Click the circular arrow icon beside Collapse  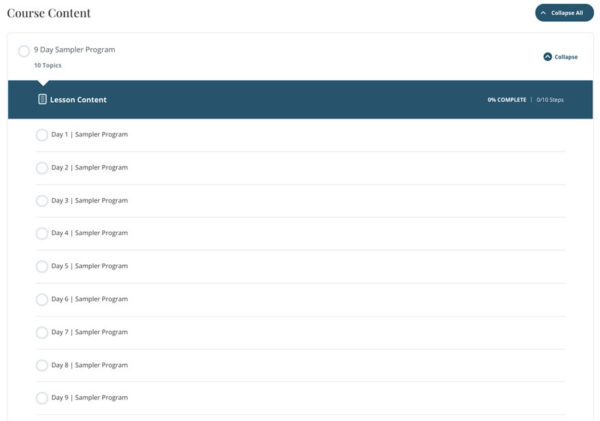pyautogui.click(x=547, y=57)
